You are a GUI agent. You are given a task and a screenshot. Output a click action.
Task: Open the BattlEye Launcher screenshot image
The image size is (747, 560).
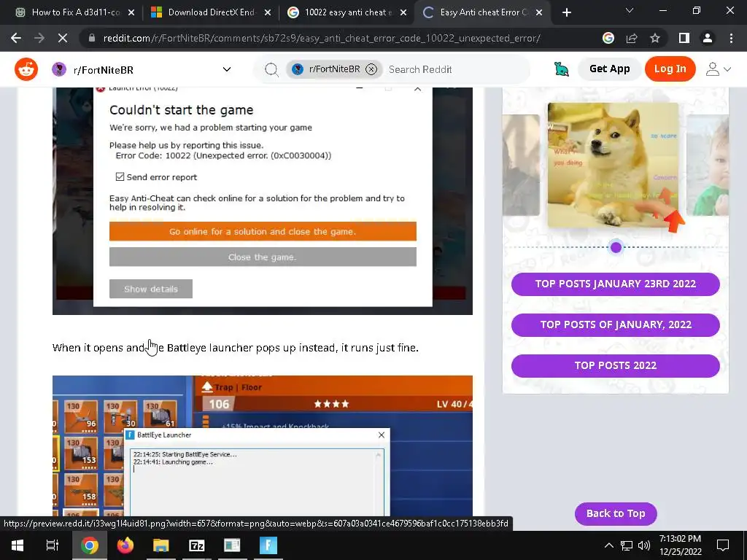pos(263,446)
